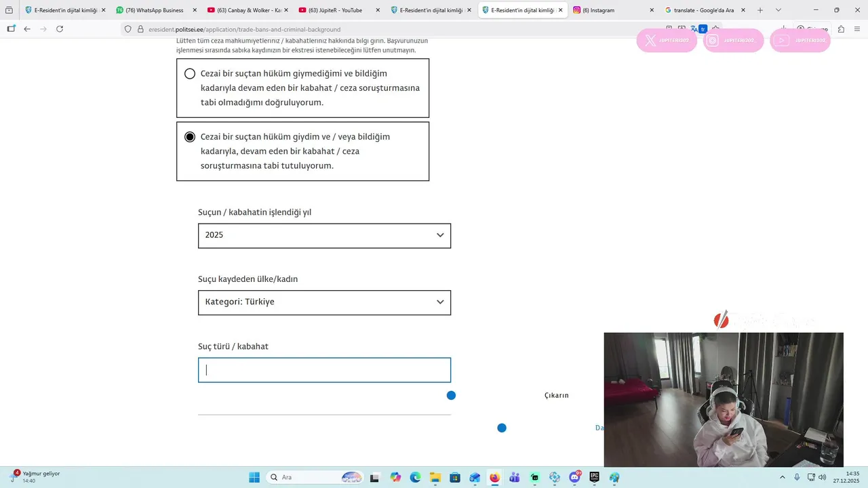The height and width of the screenshot is (488, 868).
Task: Select 'hüküm giymediğimi' no-conviction radio option
Action: (x=190, y=74)
